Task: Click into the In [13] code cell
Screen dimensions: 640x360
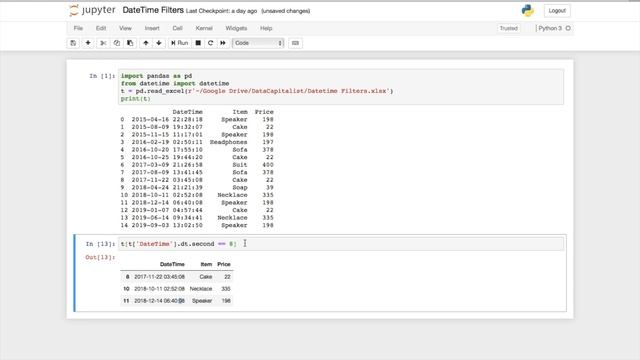Action: coord(341,244)
